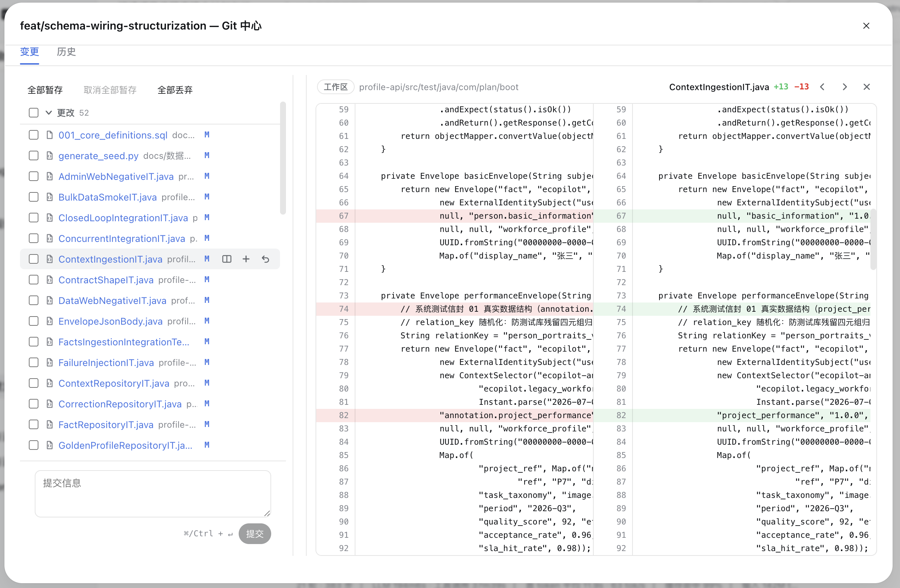Open DataWebNegativeIT.java file link
The height and width of the screenshot is (588, 900).
[112, 301]
